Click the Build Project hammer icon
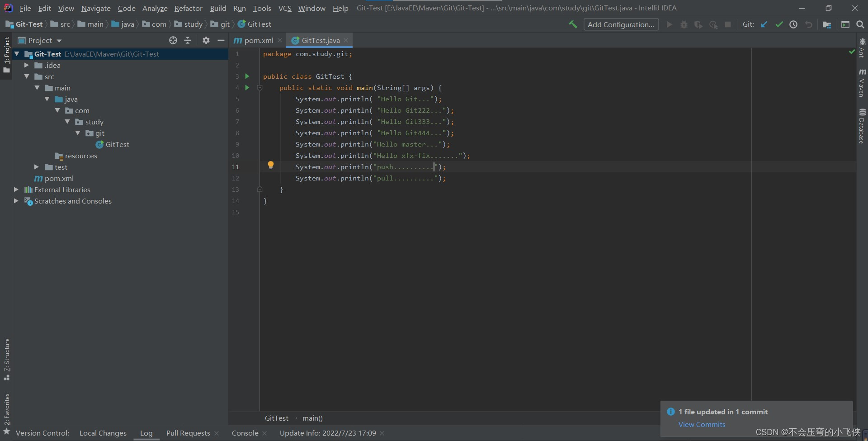Viewport: 868px width, 441px height. 573,24
